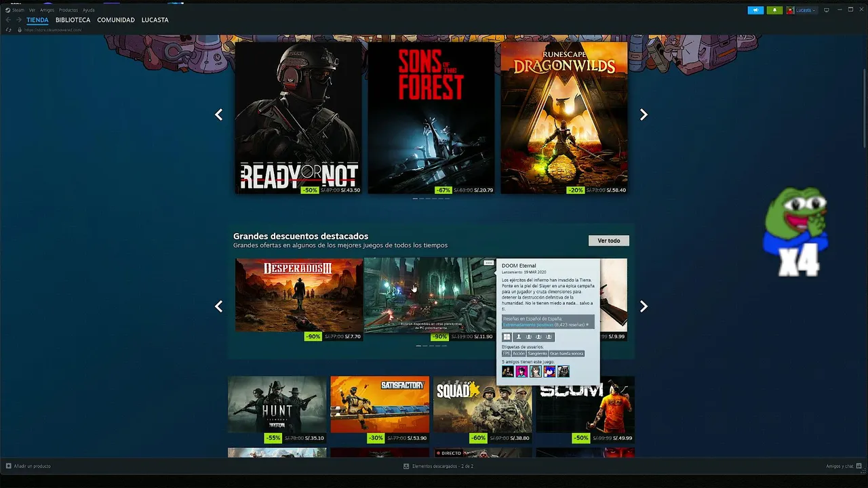Open the Squad capsule

coord(483,405)
